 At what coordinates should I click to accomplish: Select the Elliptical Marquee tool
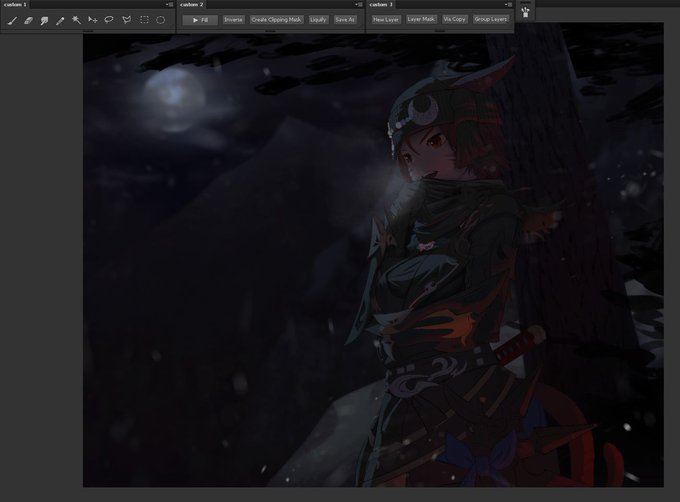click(160, 20)
